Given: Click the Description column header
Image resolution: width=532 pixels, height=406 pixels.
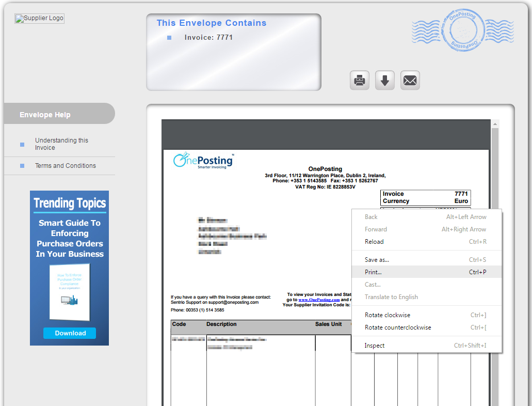Looking at the screenshot, I should (x=221, y=324).
